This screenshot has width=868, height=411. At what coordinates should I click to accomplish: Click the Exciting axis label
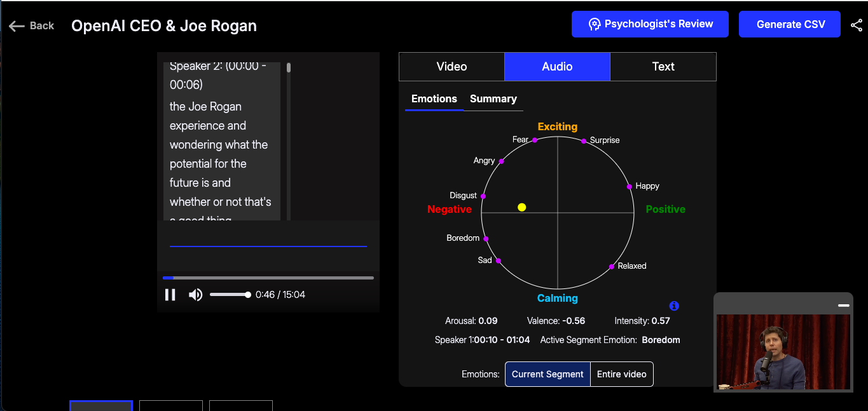click(558, 126)
